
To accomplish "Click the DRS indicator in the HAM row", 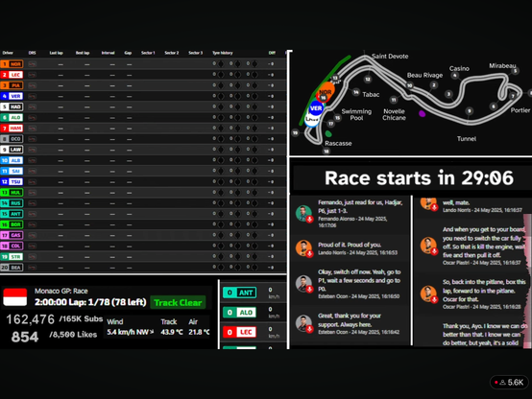I will click(x=33, y=129).
